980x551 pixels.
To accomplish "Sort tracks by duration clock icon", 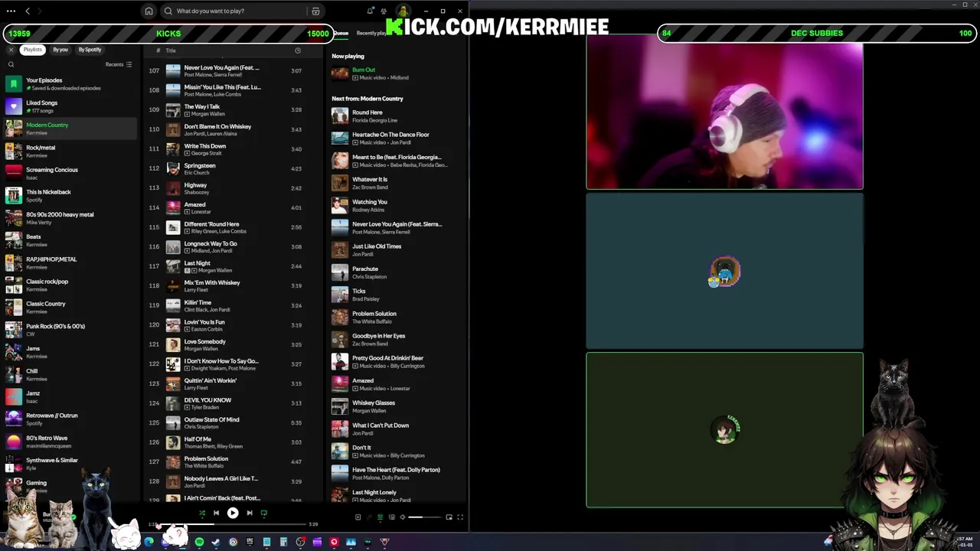I will (298, 51).
